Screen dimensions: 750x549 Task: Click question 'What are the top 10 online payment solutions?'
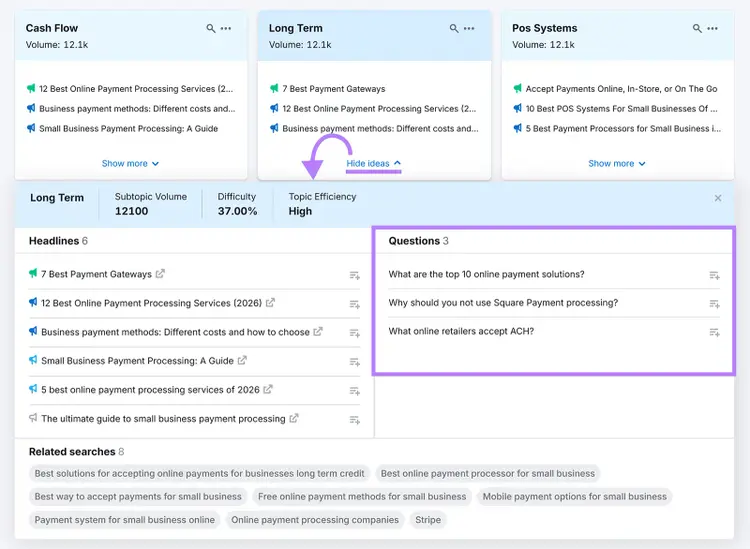point(486,274)
